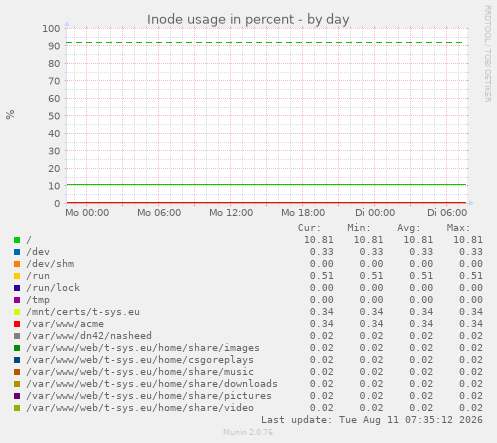This screenshot has width=497, height=443.
Task: Click the '/dev' legend label
Action: tap(38, 252)
